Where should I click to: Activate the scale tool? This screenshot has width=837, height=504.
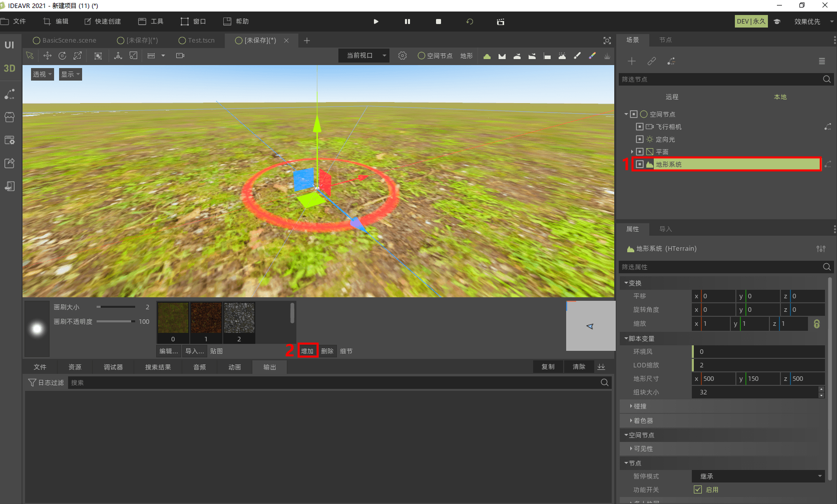click(78, 56)
